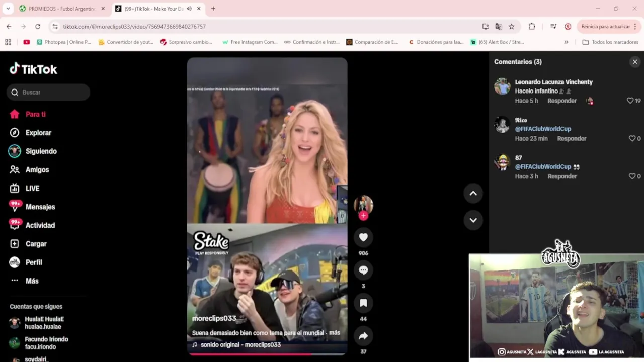Screen dimensions: 644x362
Task: Go to Perfil page
Action: click(x=26, y=262)
